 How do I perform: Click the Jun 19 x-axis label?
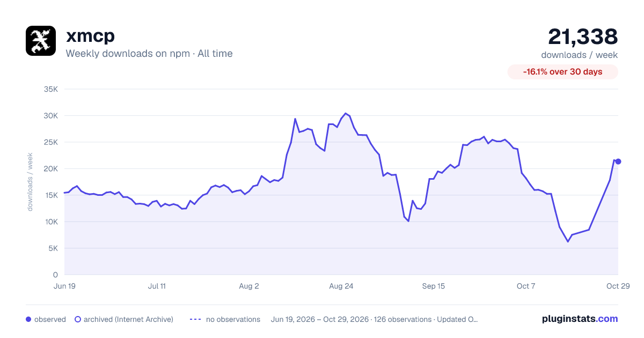pyautogui.click(x=64, y=286)
